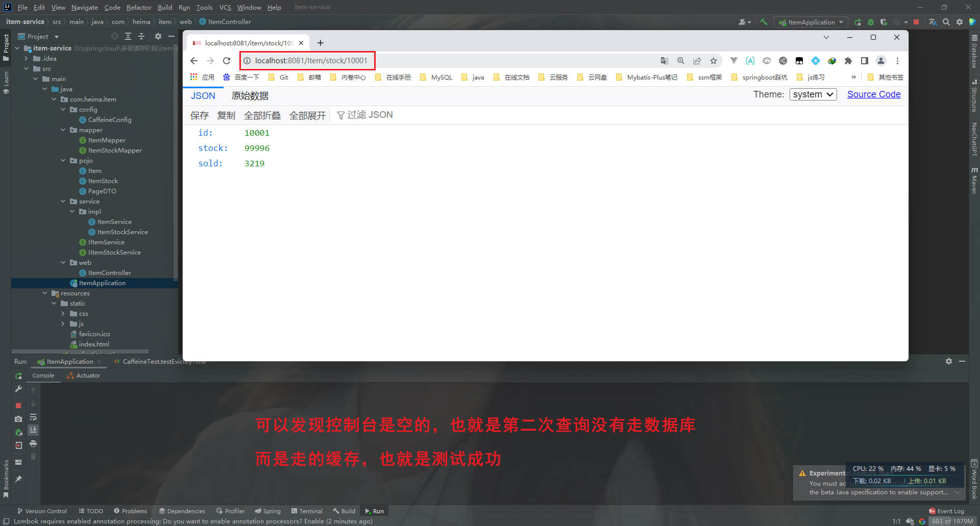Toggle the browser side panel icon
980x526 pixels.
click(x=865, y=61)
